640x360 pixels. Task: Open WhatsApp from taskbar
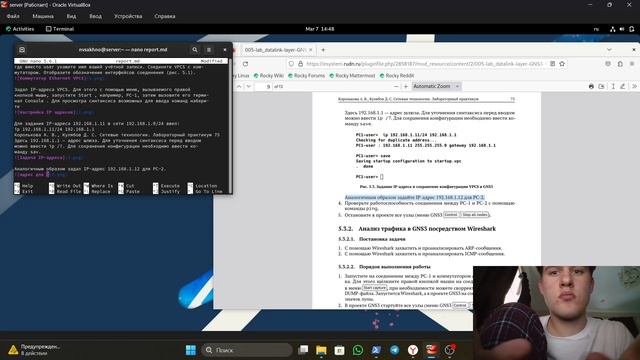pos(358,350)
